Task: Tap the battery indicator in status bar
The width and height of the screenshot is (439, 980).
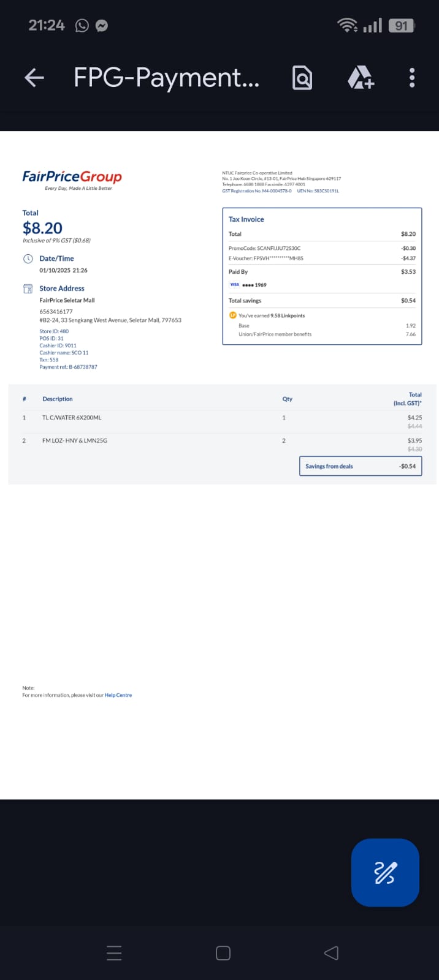Action: click(402, 25)
